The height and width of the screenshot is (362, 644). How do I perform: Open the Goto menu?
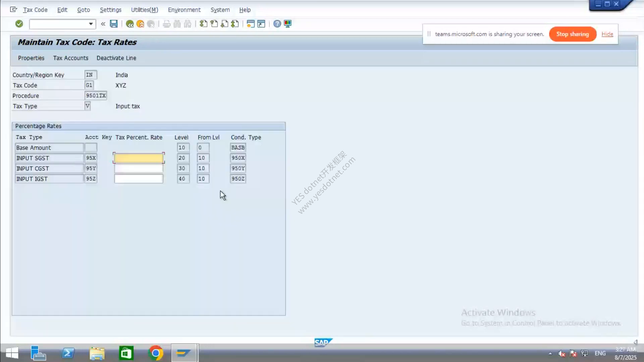click(x=84, y=10)
